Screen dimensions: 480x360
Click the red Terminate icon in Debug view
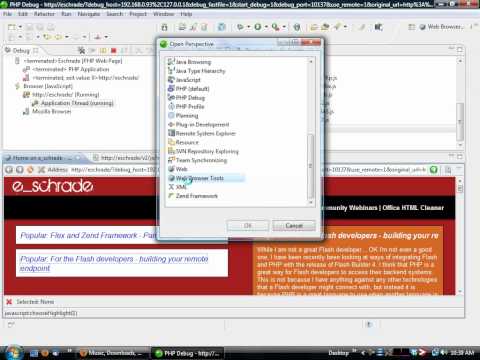coord(114,51)
